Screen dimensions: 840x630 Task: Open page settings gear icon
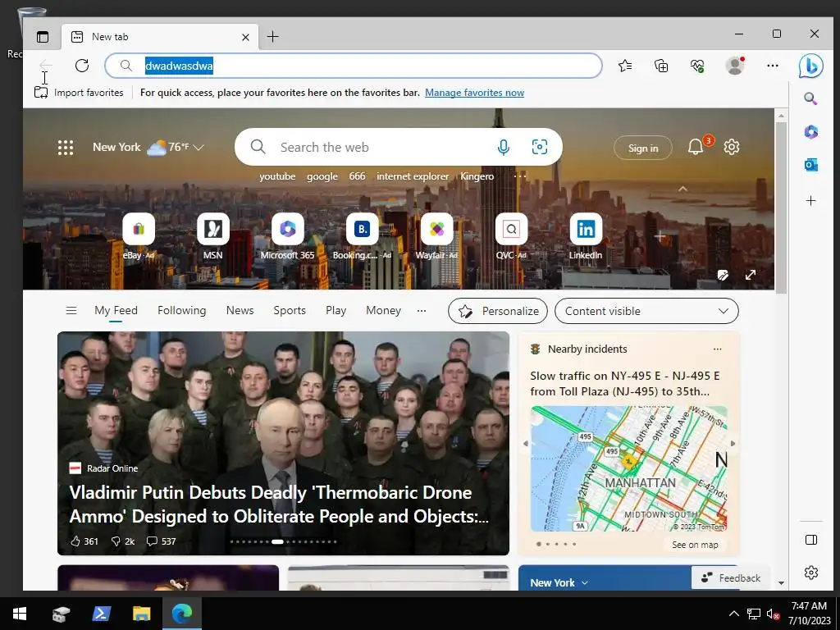click(x=731, y=147)
